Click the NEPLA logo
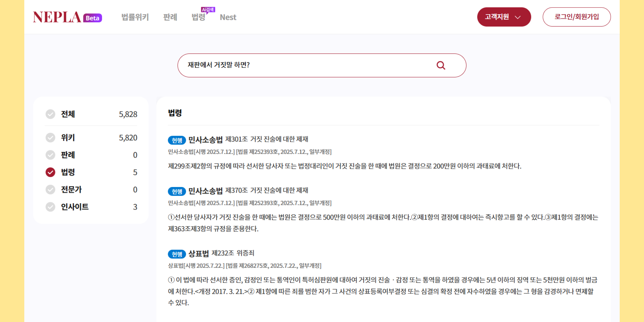 [57, 17]
